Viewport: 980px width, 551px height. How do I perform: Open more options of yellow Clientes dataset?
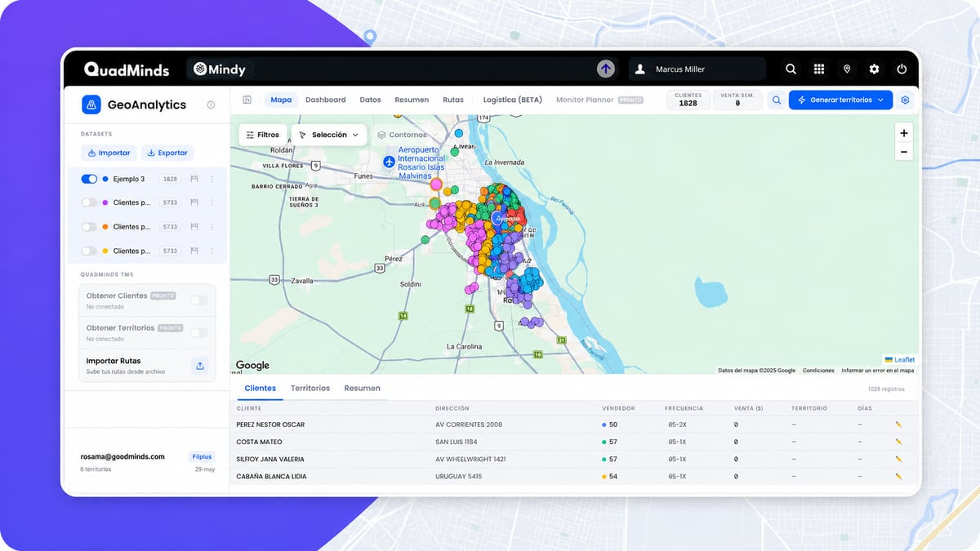click(212, 251)
